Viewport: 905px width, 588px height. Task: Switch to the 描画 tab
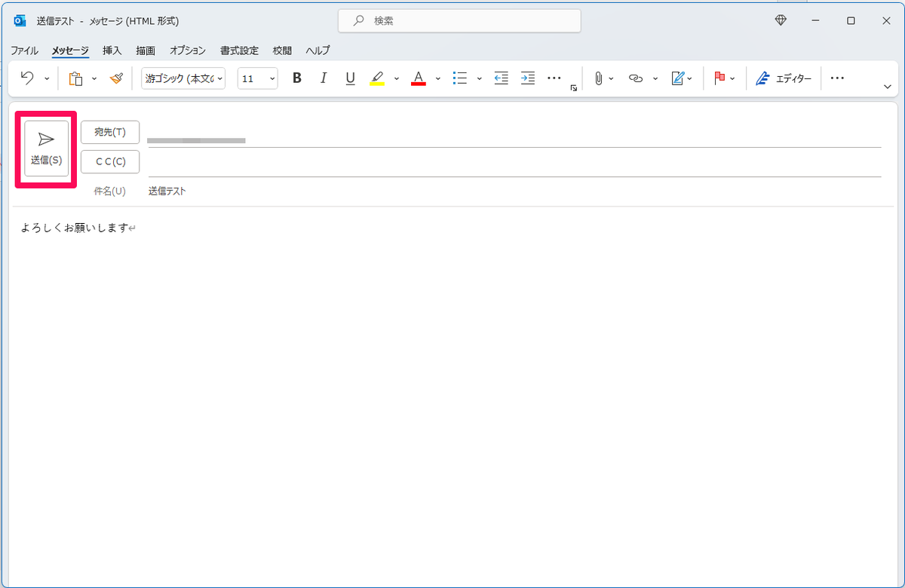146,51
